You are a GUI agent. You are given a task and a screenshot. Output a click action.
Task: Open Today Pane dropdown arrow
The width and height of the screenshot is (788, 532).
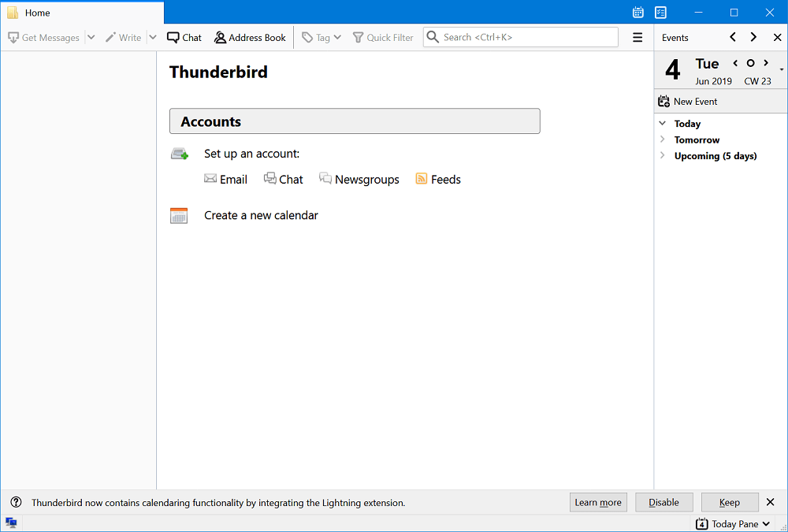coord(767,524)
